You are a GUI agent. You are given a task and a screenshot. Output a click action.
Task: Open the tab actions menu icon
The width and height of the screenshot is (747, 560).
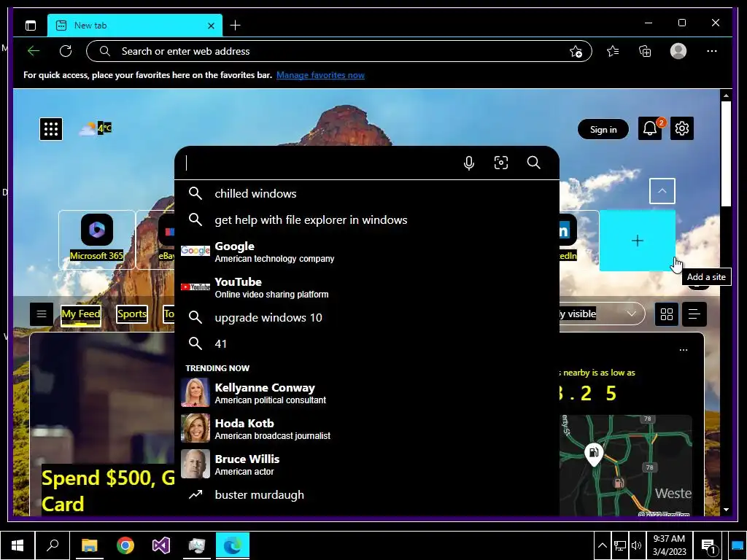pos(31,26)
